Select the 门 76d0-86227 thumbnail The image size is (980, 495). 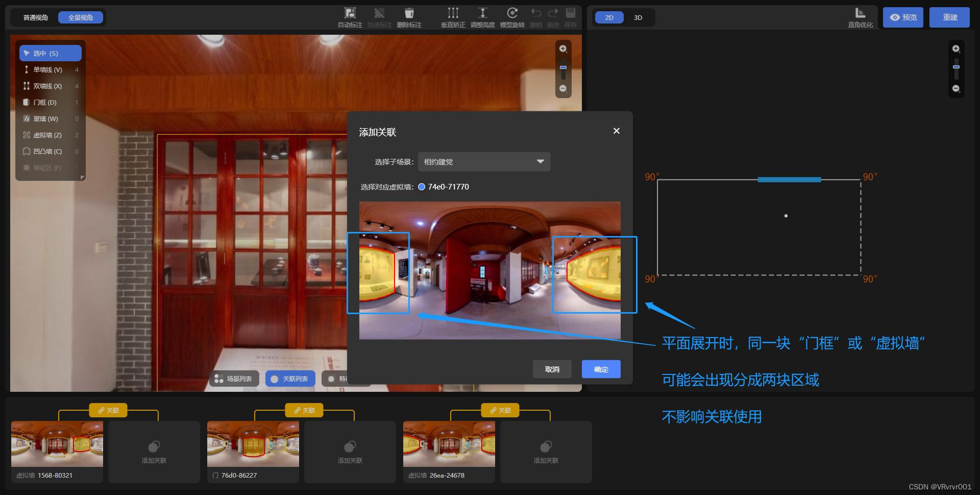pos(253,444)
